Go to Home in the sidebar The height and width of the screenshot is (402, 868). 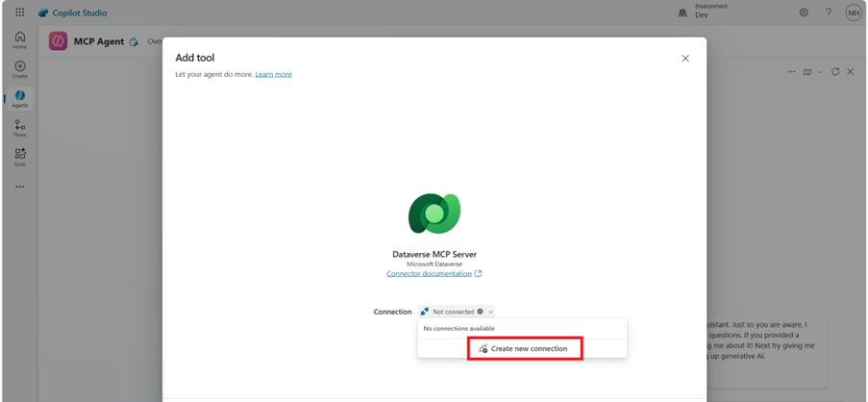20,39
